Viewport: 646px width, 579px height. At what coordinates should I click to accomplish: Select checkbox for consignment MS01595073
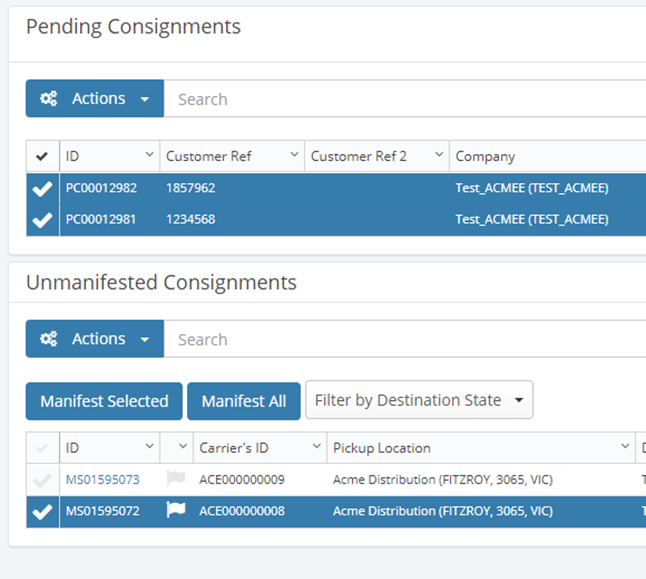[x=42, y=481]
